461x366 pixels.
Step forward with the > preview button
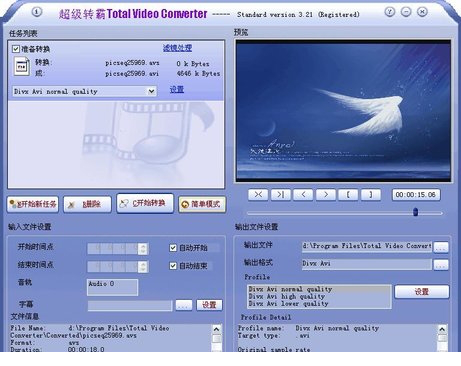pos(326,194)
